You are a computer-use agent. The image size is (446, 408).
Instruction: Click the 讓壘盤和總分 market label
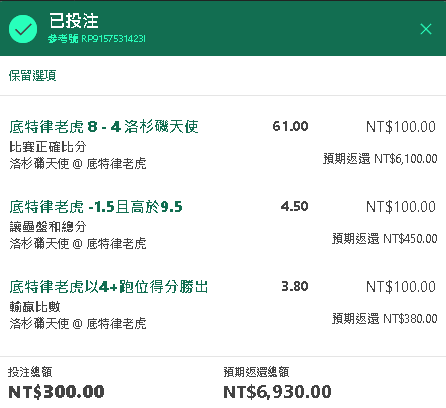pos(48,227)
